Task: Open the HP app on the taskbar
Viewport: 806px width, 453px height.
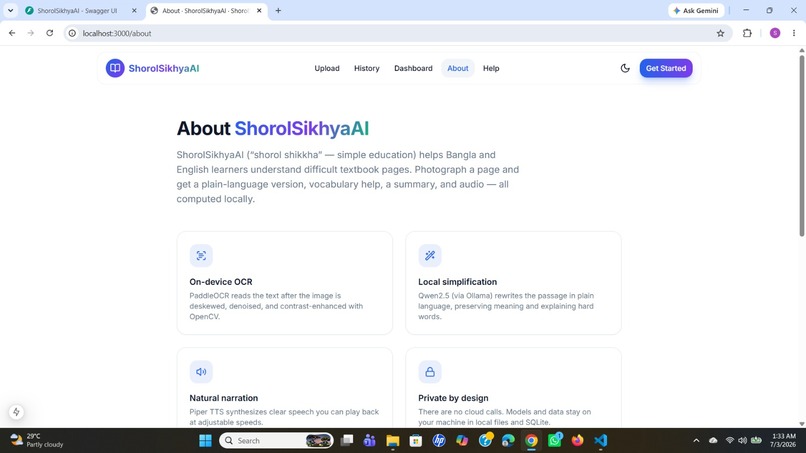Action: pos(439,441)
